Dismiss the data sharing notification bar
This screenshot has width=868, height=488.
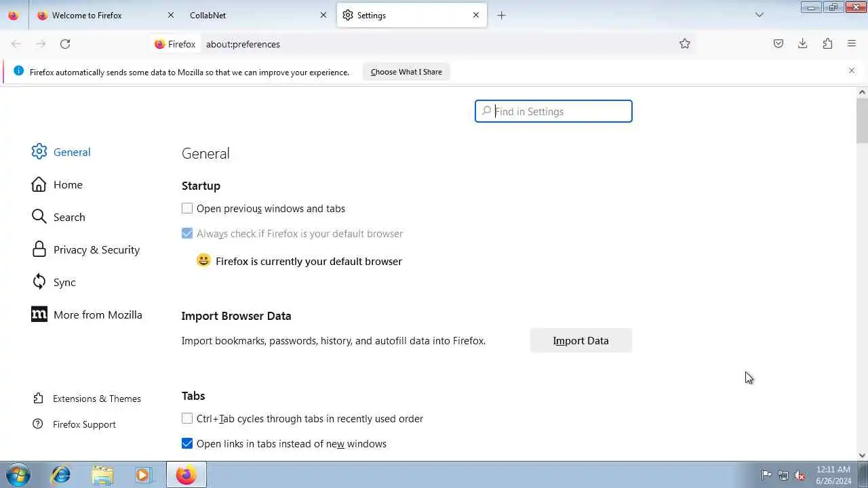pyautogui.click(x=852, y=70)
